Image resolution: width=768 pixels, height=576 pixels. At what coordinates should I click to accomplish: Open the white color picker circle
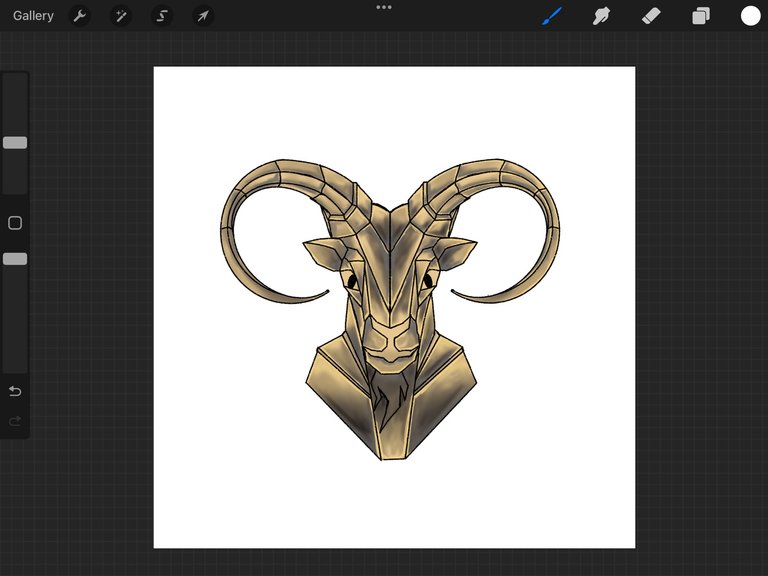point(750,16)
